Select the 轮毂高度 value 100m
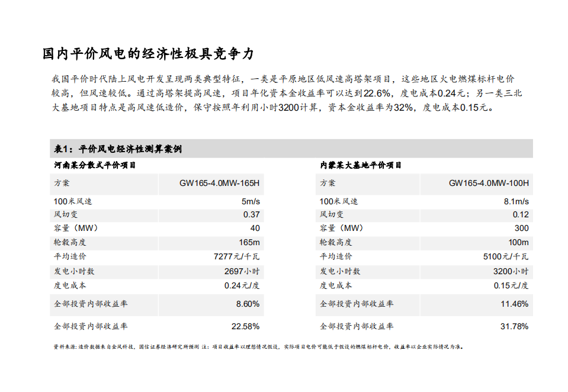The height and width of the screenshot is (392, 568). pyautogui.click(x=516, y=243)
